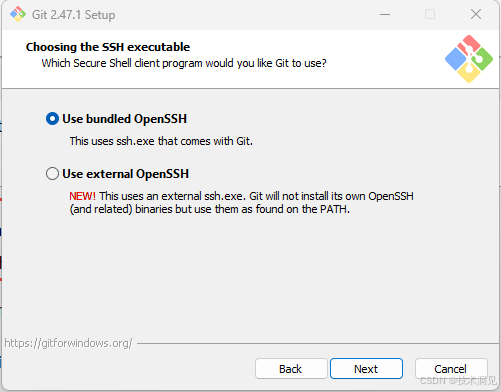Click the disabled maximize window button

point(430,14)
